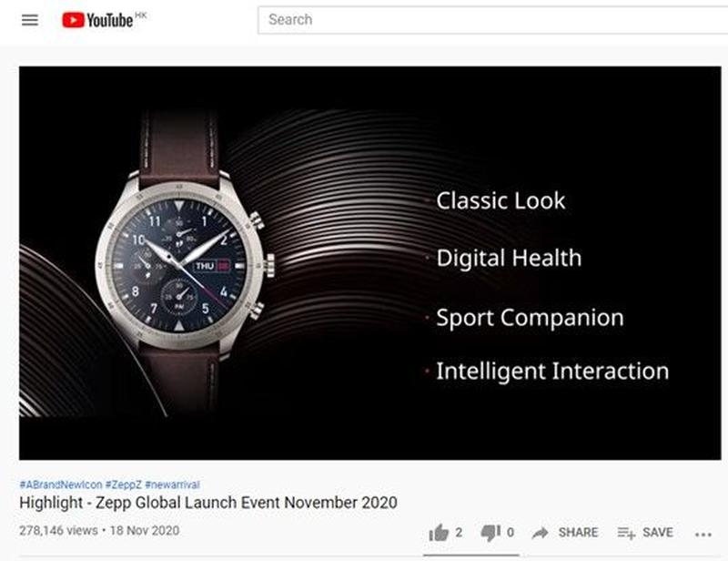Image resolution: width=728 pixels, height=561 pixels.
Task: Open the three-dot more actions menu
Action: (x=703, y=535)
